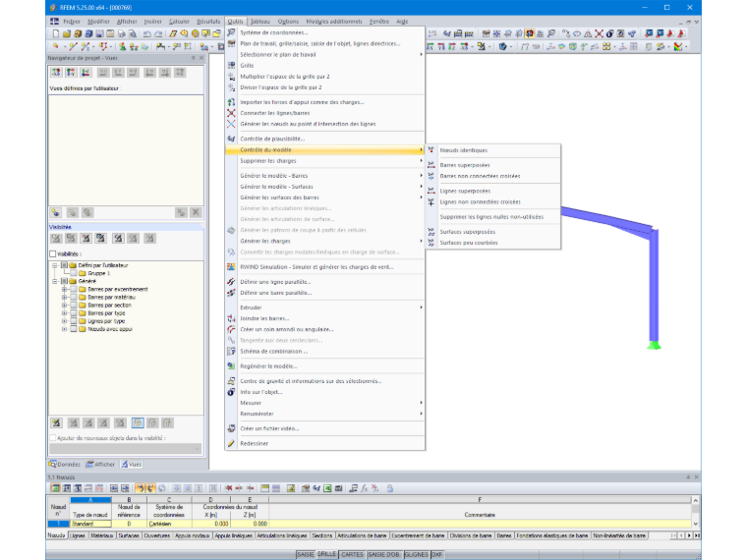This screenshot has height=560, width=747.
Task: Click the New file icon in toolbar
Action: tap(56, 33)
